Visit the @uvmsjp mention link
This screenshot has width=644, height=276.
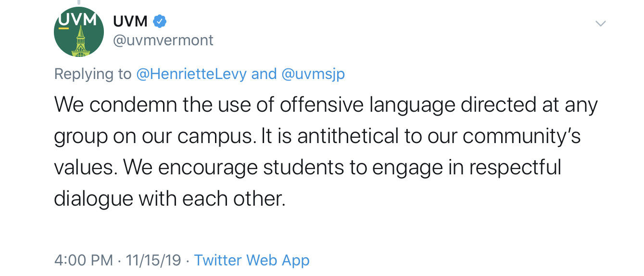pyautogui.click(x=313, y=74)
